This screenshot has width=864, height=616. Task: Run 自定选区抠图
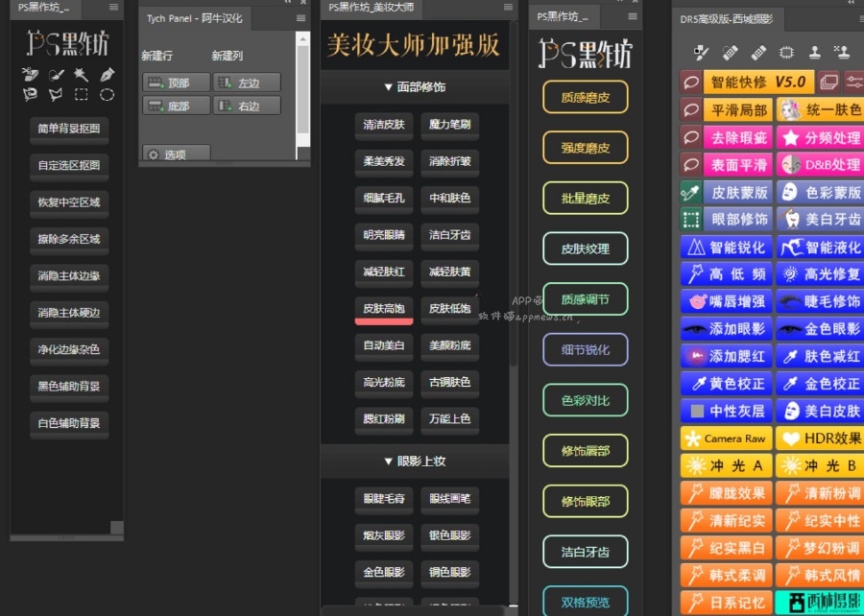69,166
